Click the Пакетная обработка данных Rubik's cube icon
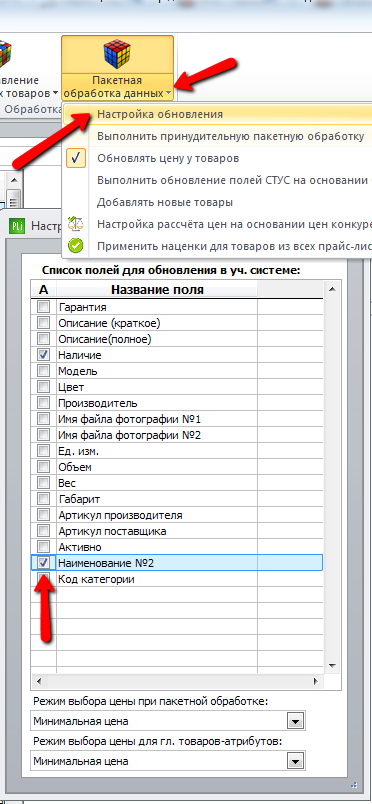The image size is (372, 804). click(117, 54)
